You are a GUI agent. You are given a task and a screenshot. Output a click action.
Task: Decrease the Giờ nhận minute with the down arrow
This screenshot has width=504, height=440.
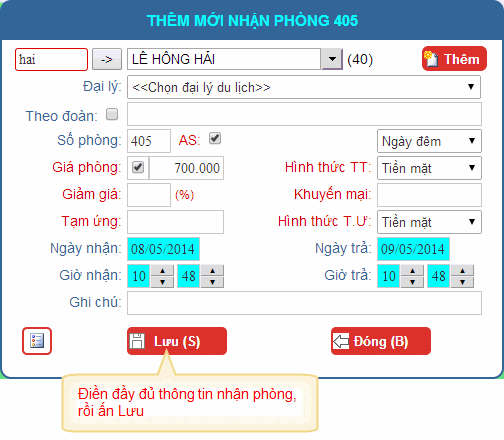click(x=212, y=282)
